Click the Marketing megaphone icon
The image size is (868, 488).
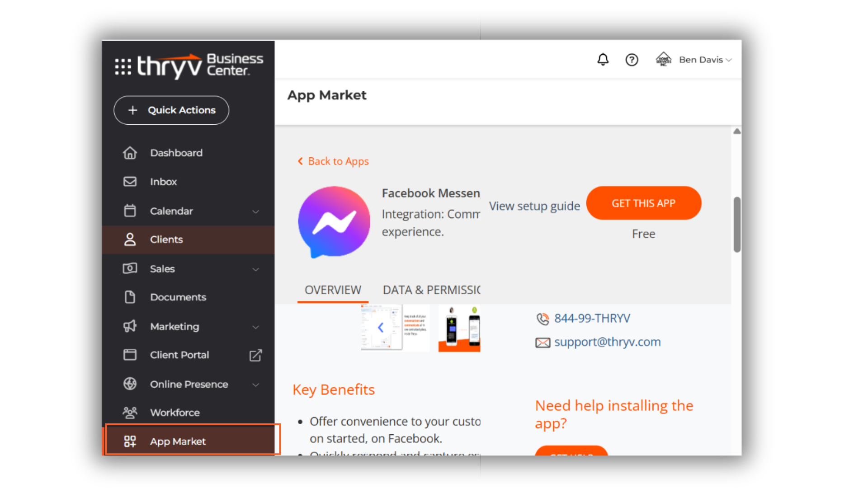click(x=130, y=326)
